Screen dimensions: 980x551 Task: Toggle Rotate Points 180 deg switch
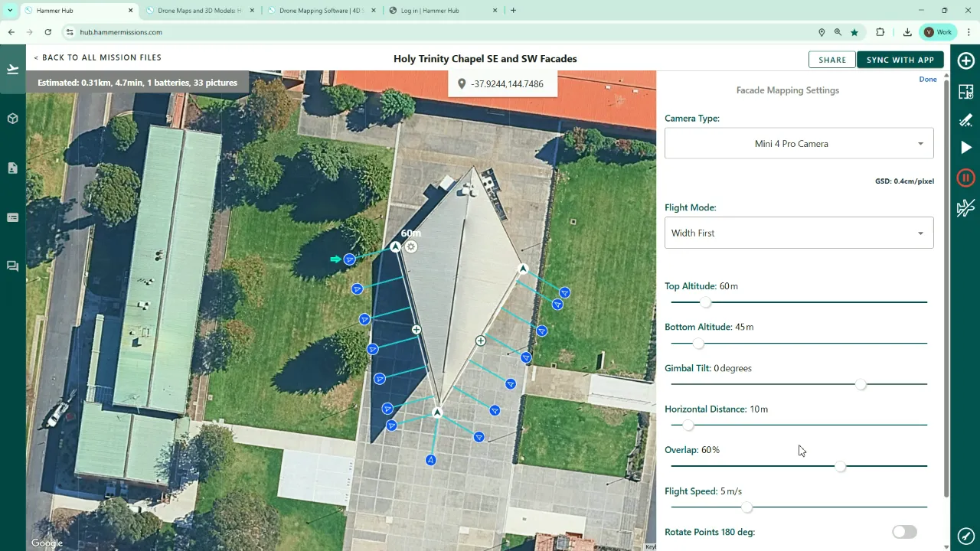[x=903, y=532]
